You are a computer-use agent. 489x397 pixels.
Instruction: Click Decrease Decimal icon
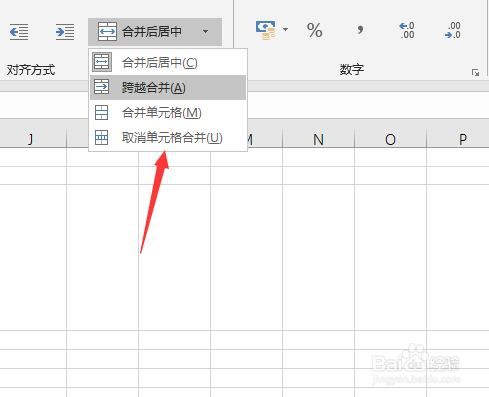point(453,30)
